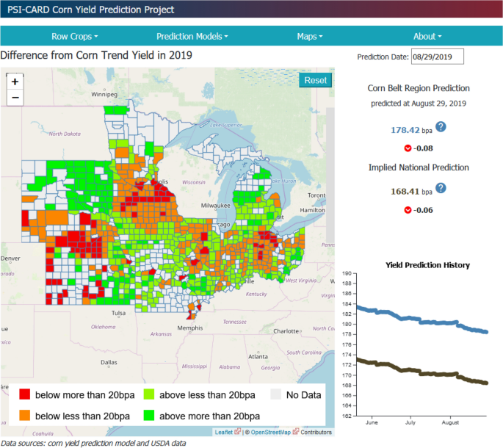Open the Maps dropdown menu
The image size is (503, 448).
[x=310, y=36]
